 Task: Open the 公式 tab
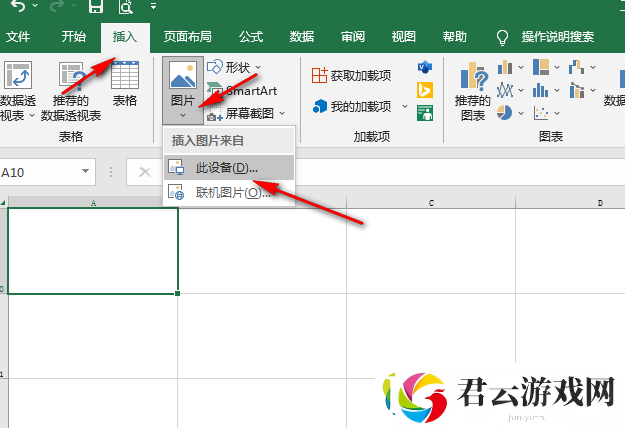pyautogui.click(x=251, y=37)
